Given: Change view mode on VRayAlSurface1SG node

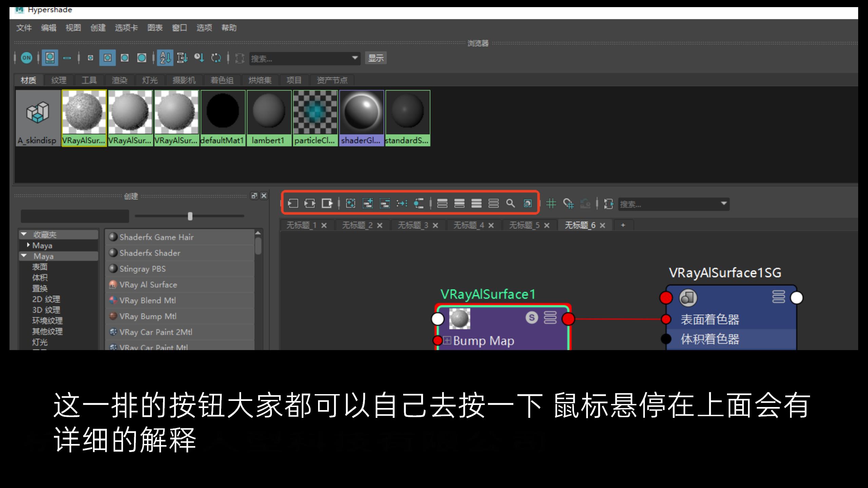Looking at the screenshot, I should (778, 297).
